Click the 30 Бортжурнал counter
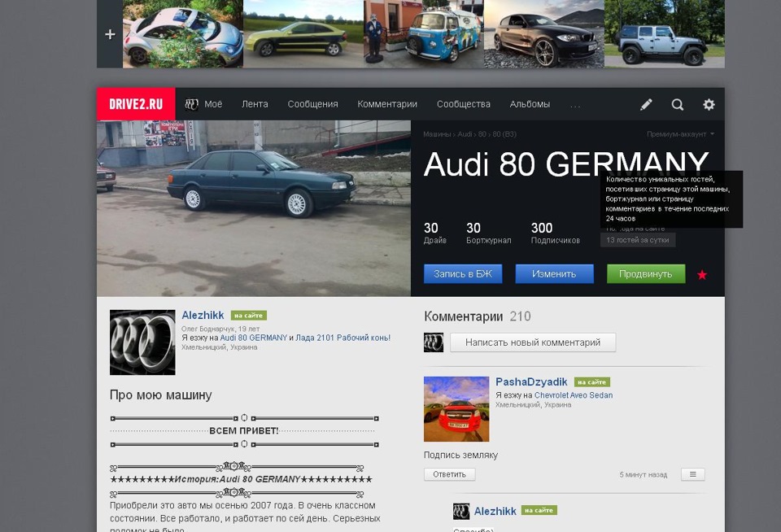The height and width of the screenshot is (532, 781). pos(489,233)
